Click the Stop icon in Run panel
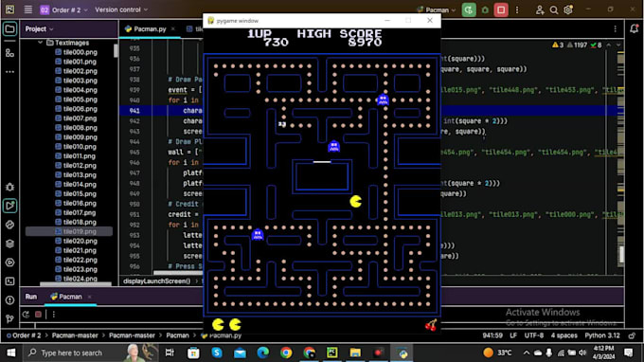 (x=38, y=315)
